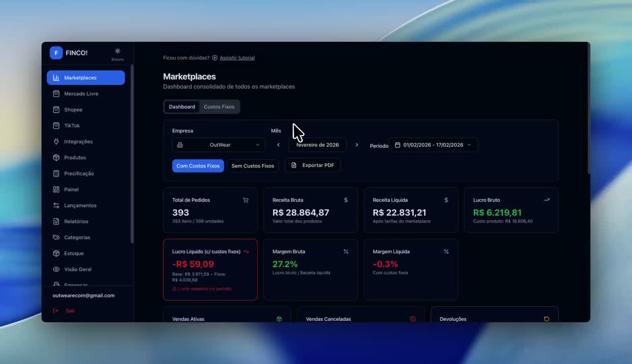
Task: Open the Marketplaces sidebar item
Action: [x=86, y=77]
